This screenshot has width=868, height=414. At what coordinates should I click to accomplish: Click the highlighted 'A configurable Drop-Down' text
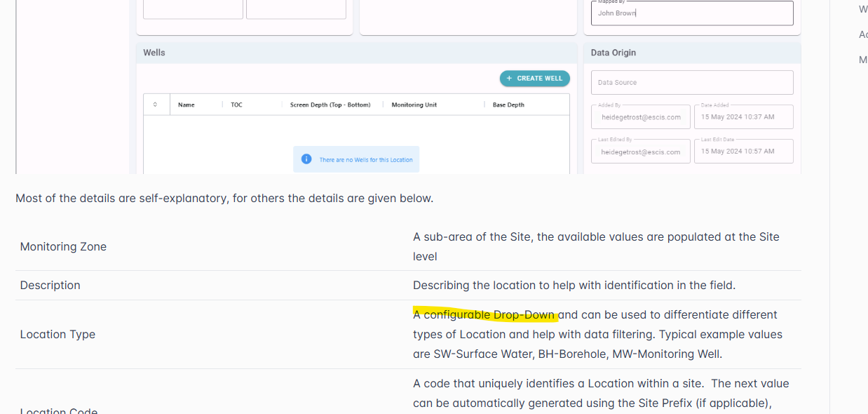coord(484,315)
